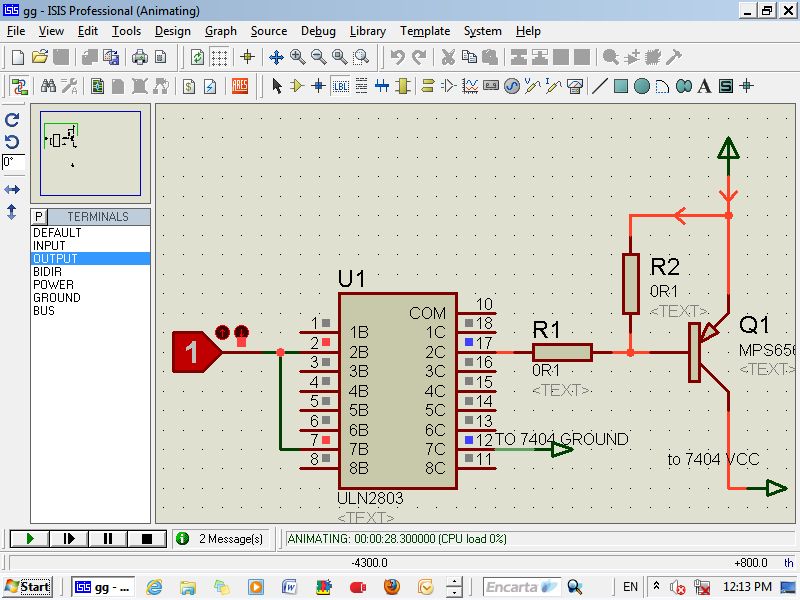Viewport: 800px width, 600px height.
Task: Pick the 2D box drawing tool
Action: [621, 86]
